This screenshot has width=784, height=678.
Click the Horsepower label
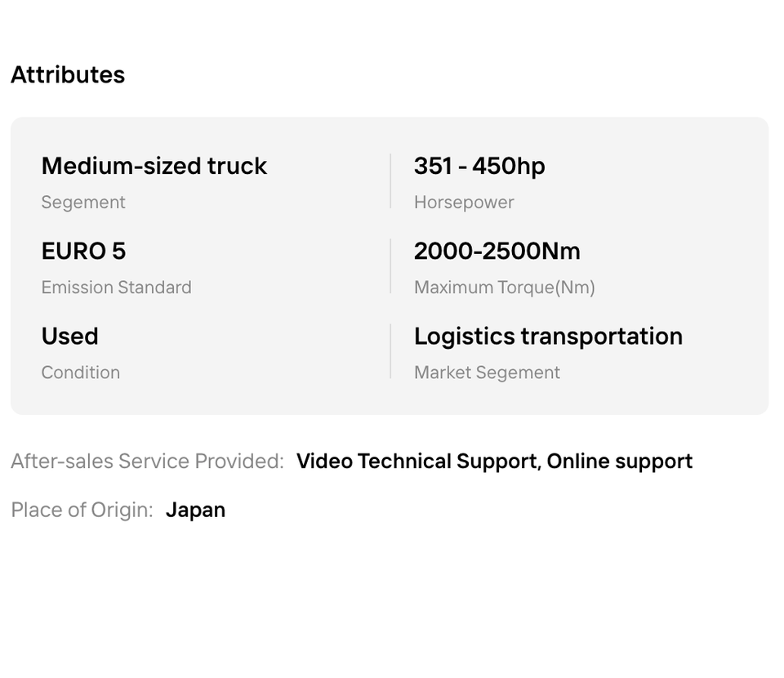tap(464, 203)
